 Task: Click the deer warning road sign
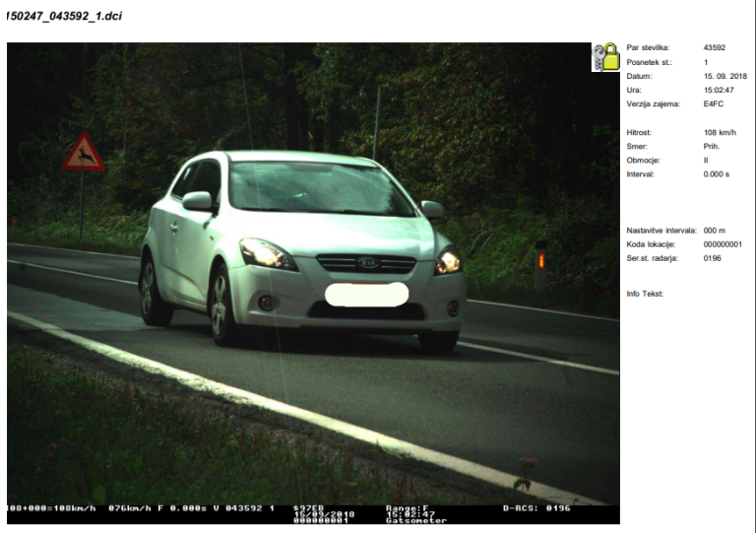tap(84, 154)
